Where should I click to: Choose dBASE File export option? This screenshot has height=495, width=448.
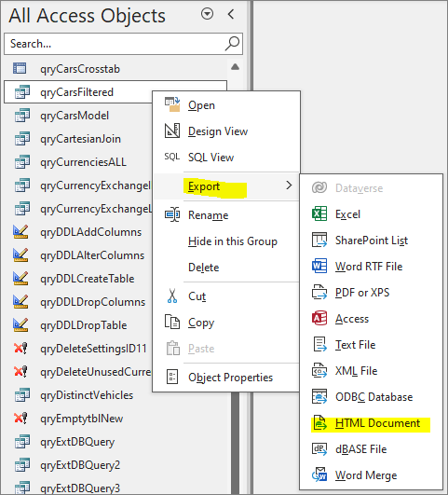click(x=371, y=449)
